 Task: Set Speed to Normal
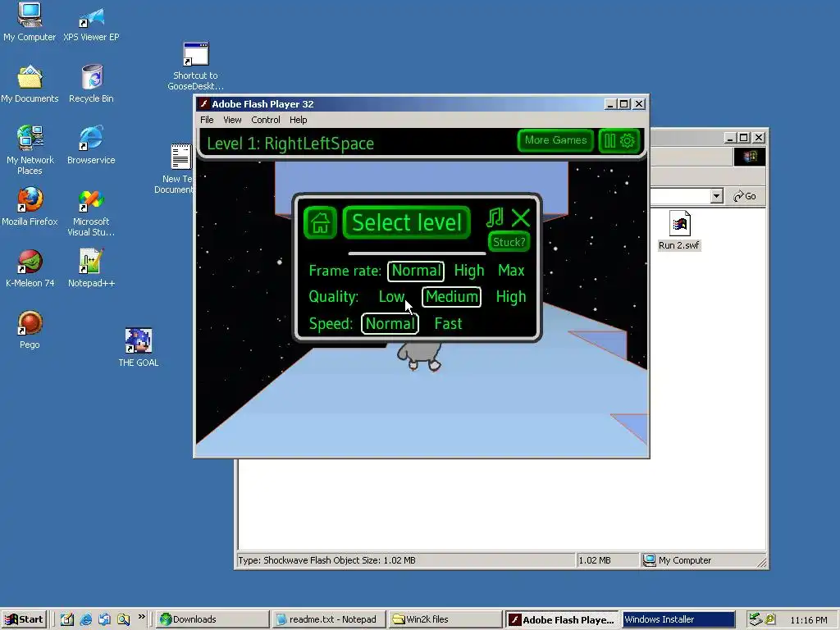click(390, 323)
